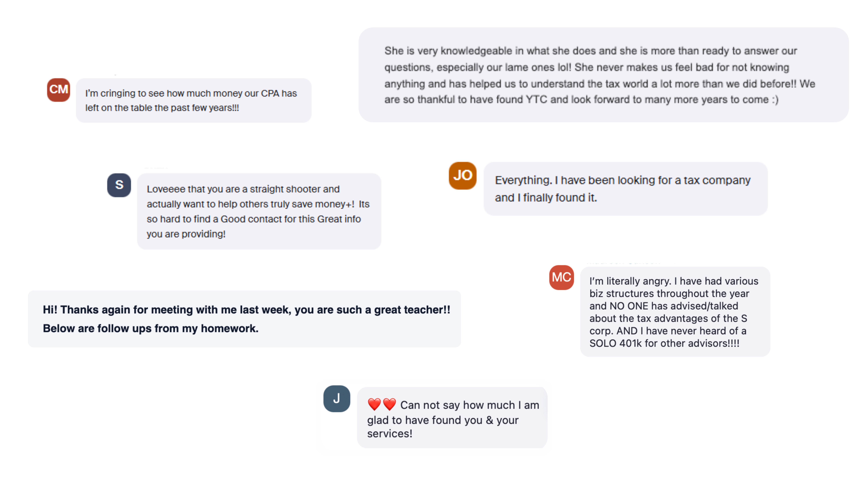Click the red MC avatar icon

click(x=561, y=277)
